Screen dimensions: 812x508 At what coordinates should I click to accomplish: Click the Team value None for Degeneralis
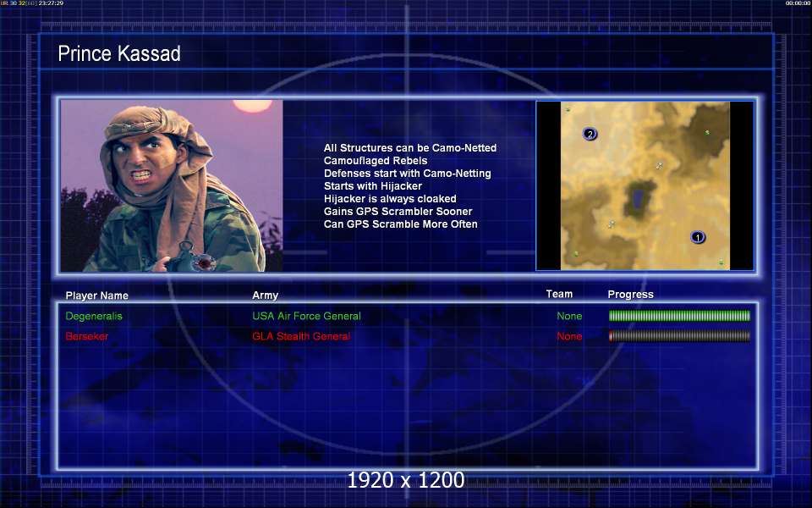coord(569,316)
